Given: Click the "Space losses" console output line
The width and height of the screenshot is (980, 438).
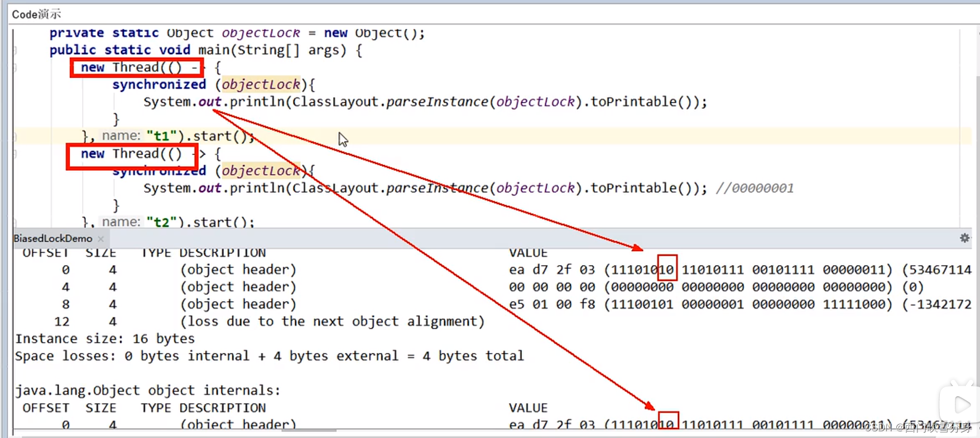Looking at the screenshot, I should click(x=270, y=356).
